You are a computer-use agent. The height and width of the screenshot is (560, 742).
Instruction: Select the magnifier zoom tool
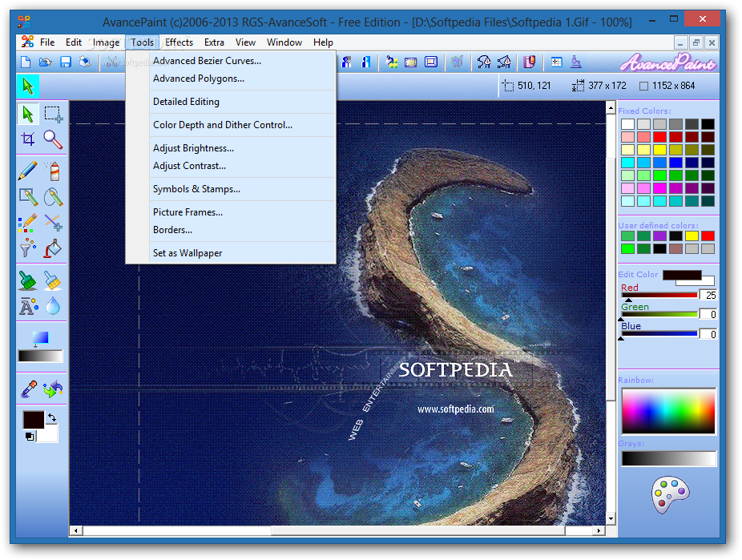pos(53,139)
